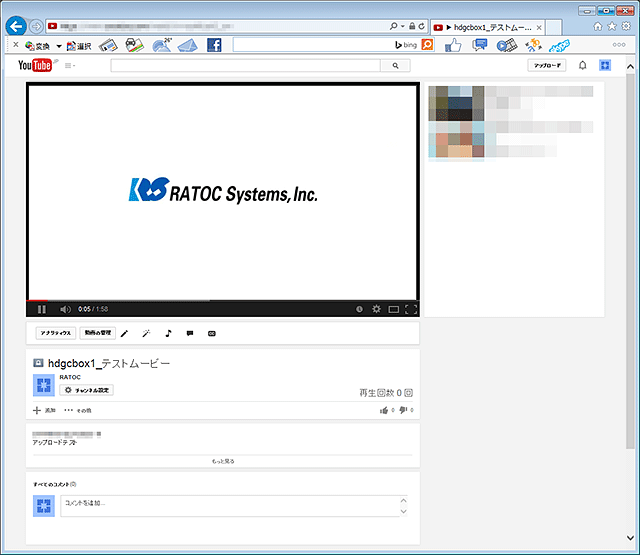Click the weather toolbar icon
This screenshot has width=640, height=555.
162,45
